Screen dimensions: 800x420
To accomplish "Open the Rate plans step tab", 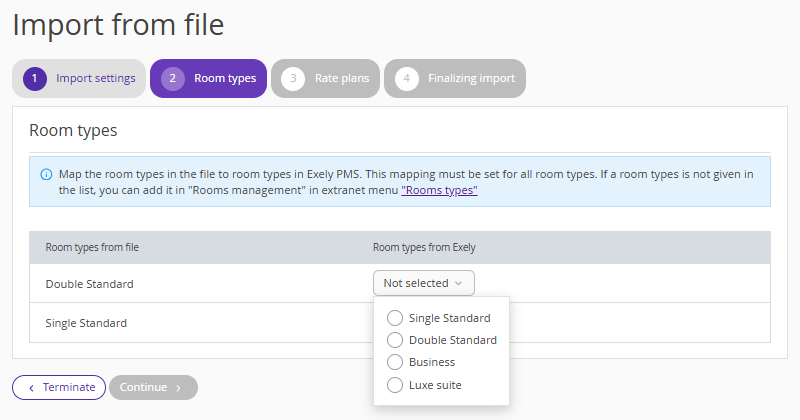I will 326,79.
